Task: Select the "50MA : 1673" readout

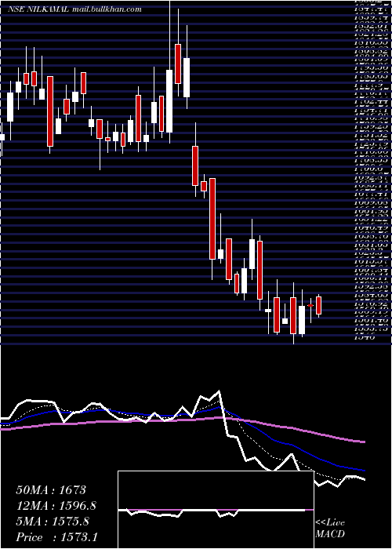Action: [51, 490]
